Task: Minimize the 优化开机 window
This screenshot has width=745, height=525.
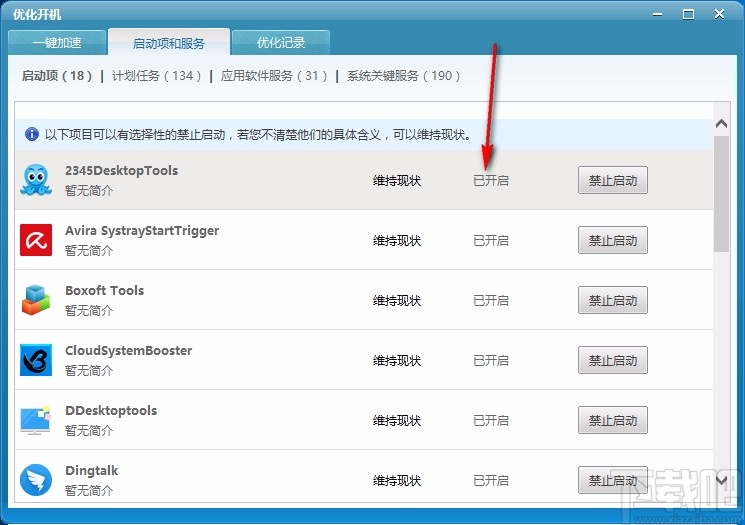Action: (x=657, y=14)
